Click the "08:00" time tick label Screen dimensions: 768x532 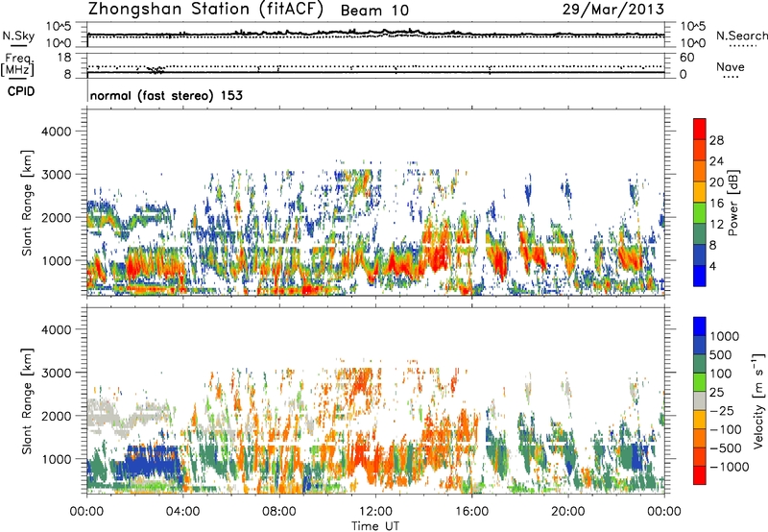pos(279,512)
